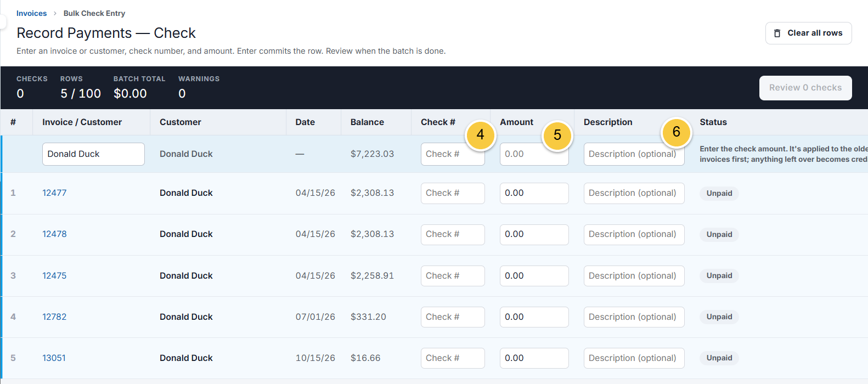
Task: Click the Amount field for invoice 12477
Action: 534,193
